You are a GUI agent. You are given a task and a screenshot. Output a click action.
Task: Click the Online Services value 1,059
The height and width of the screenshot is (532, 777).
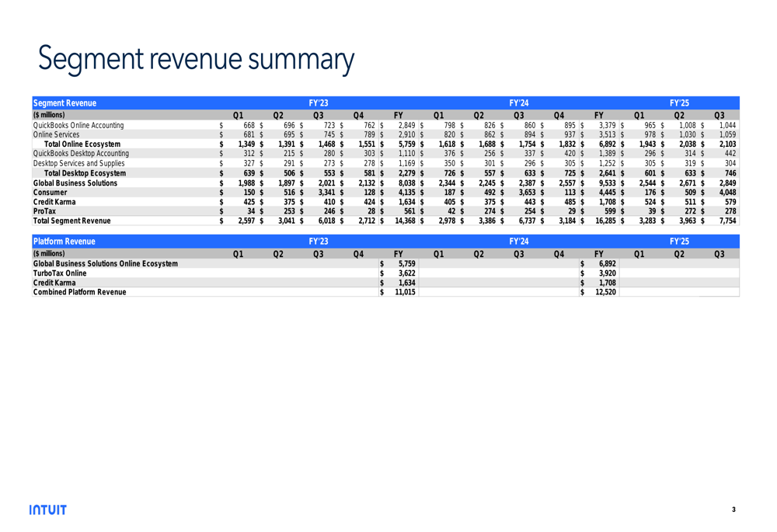tap(727, 134)
